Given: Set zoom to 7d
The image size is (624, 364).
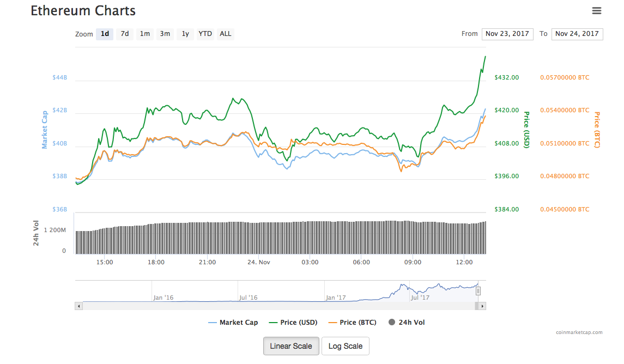Looking at the screenshot, I should (x=125, y=34).
